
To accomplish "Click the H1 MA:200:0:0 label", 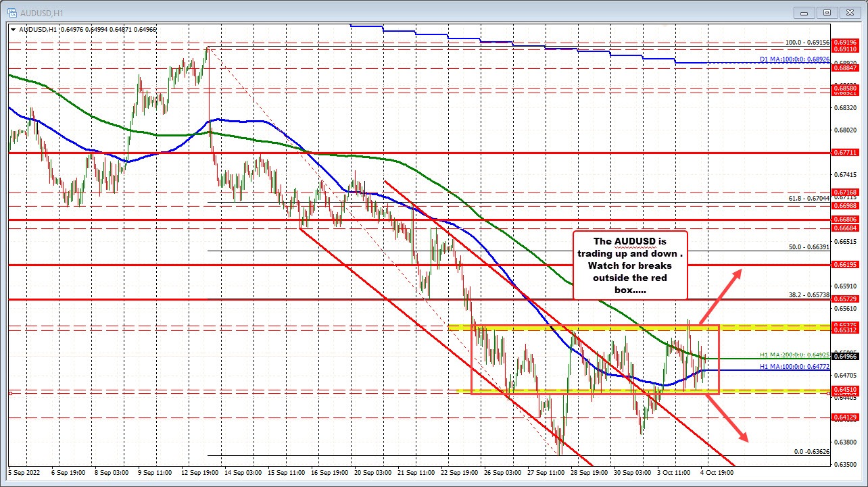I will pos(794,354).
